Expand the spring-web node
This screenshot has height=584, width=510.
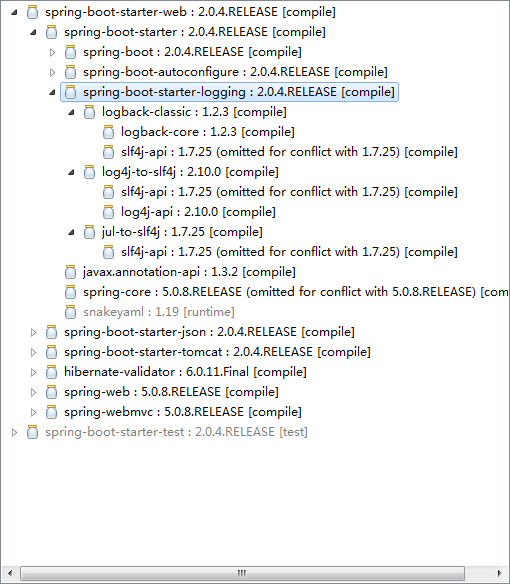tap(34, 392)
